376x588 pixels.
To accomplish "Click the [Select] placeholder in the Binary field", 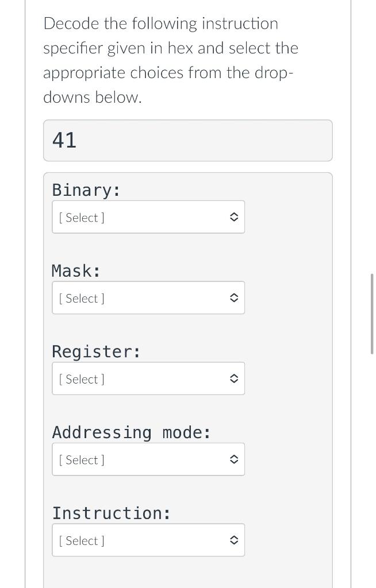I will (x=81, y=217).
